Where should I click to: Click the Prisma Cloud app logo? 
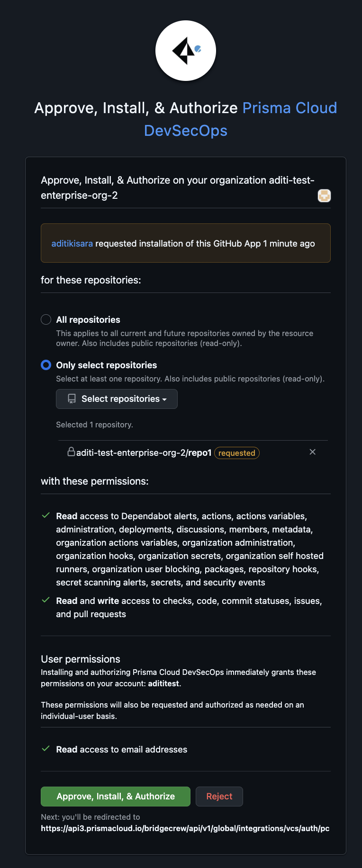click(186, 51)
